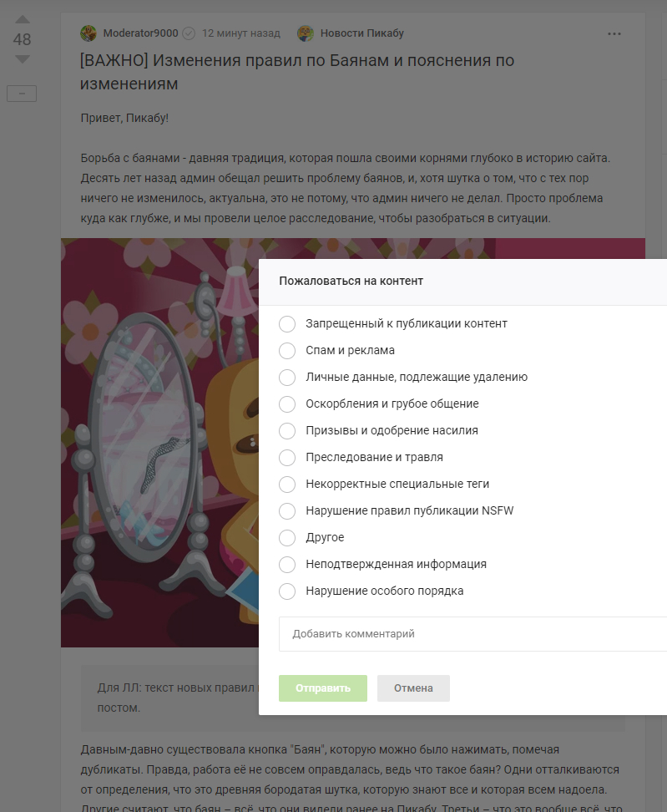Choose 'Неподтвержденная информация' option
Screen dimensions: 667x812
tap(287, 565)
